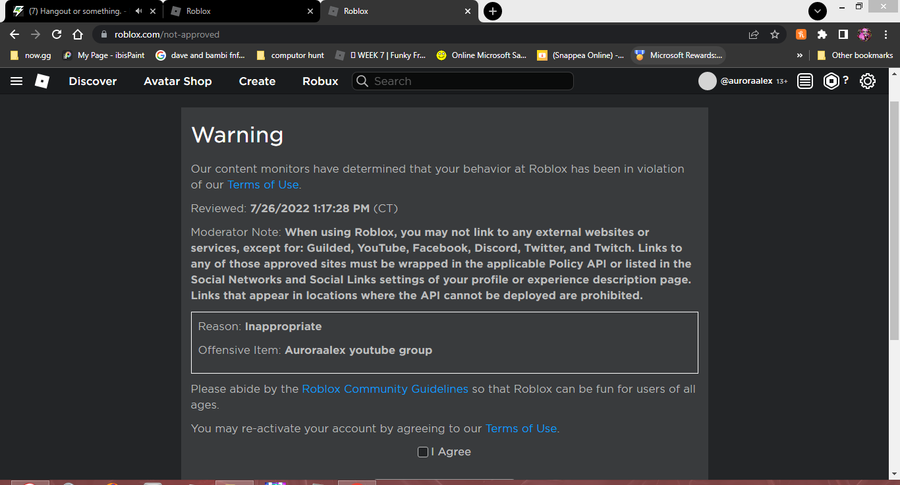Viewport: 900px width, 485px height.
Task: Open the tab search dropdown arrow
Action: coord(817,11)
